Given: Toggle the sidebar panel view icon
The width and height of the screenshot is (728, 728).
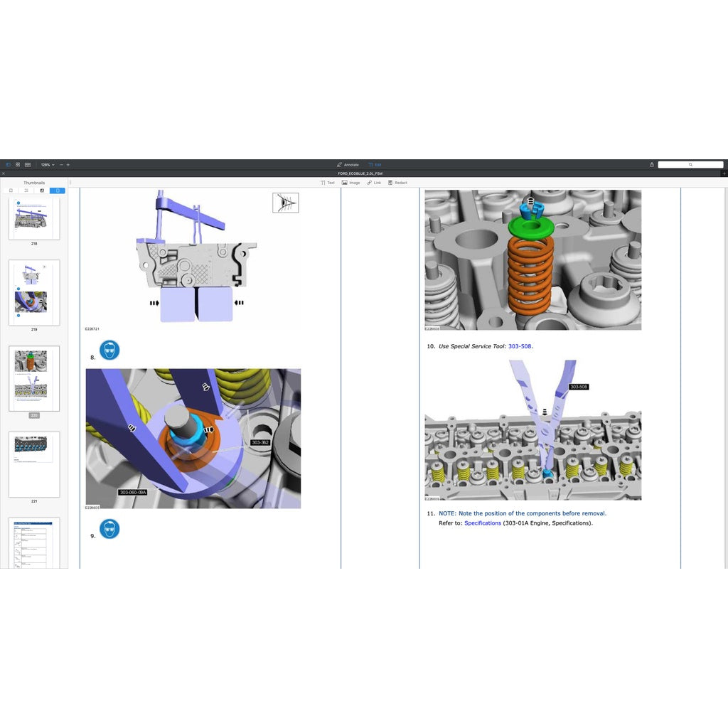Looking at the screenshot, I should pos(9,164).
